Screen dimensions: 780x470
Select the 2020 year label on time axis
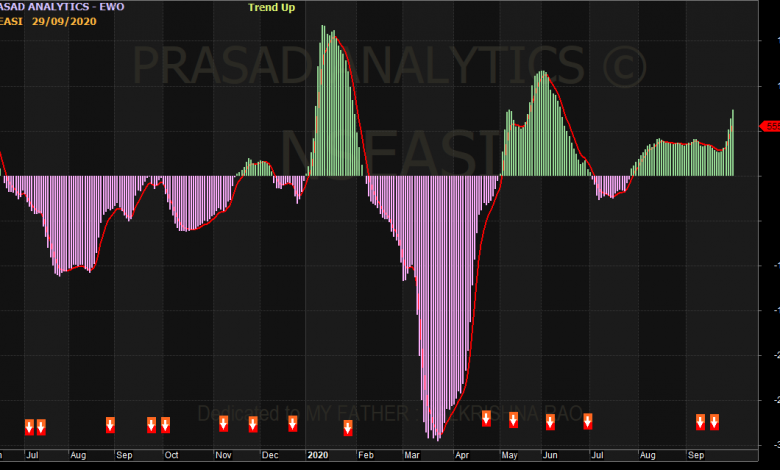tap(317, 455)
